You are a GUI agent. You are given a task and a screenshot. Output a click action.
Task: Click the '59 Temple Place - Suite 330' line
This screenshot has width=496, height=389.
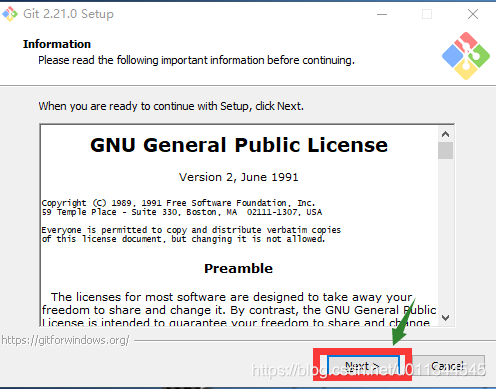182,212
